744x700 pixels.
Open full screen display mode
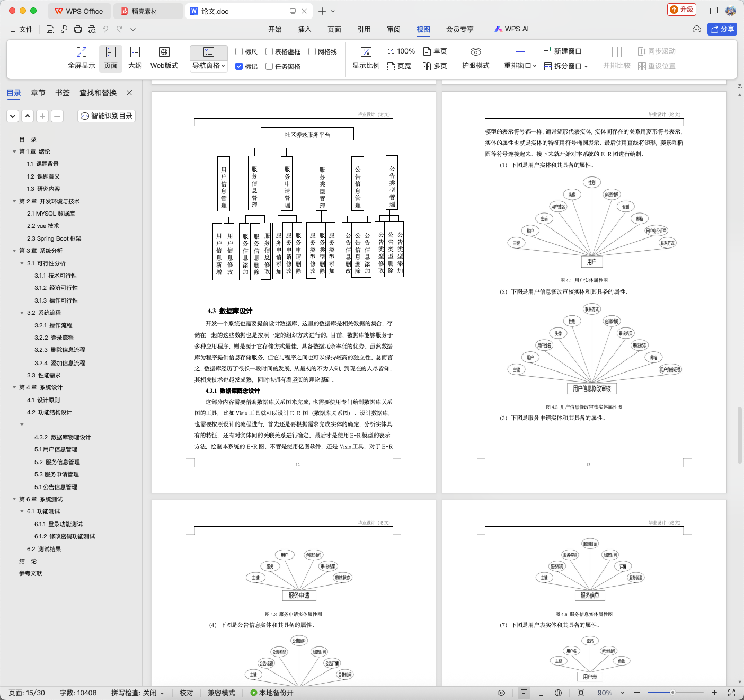[x=82, y=58]
